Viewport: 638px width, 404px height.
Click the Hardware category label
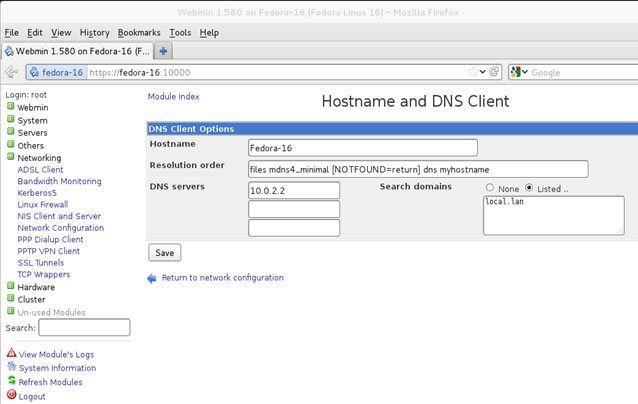36,287
